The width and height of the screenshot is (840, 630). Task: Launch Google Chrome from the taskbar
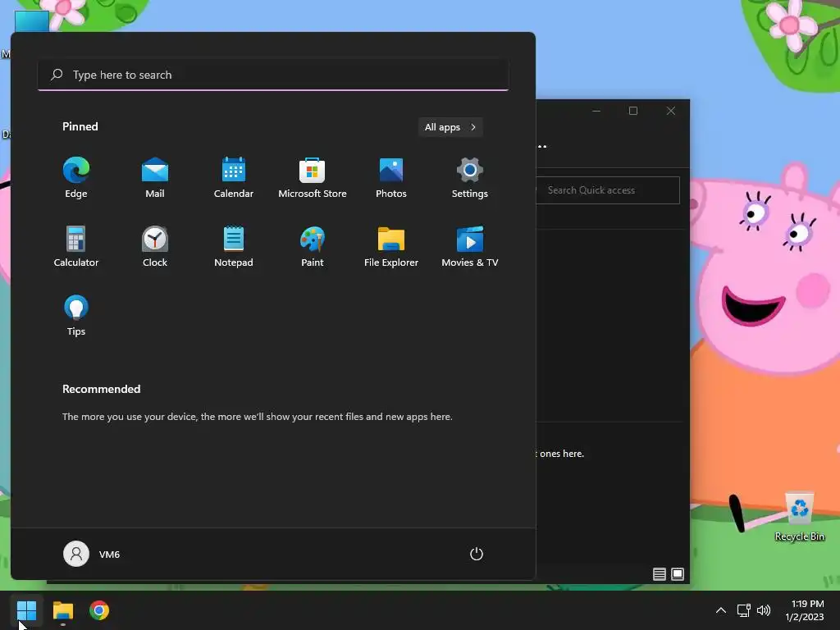click(x=99, y=610)
